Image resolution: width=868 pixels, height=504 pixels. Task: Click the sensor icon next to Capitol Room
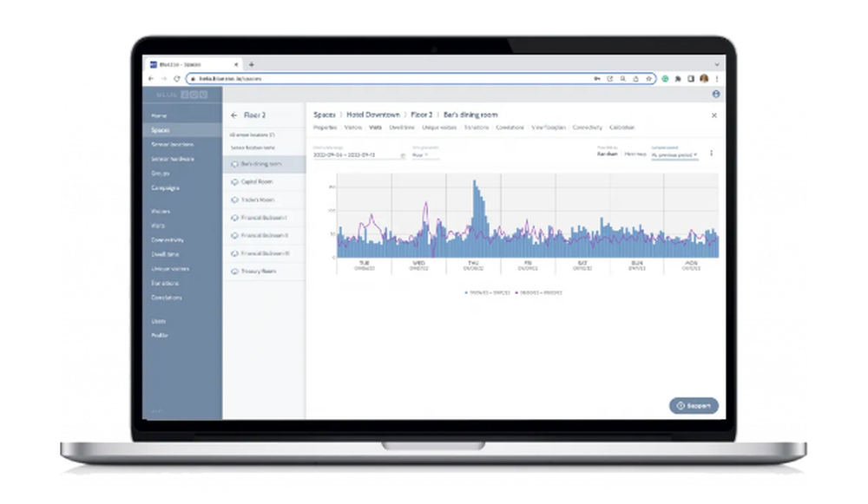coord(234,181)
